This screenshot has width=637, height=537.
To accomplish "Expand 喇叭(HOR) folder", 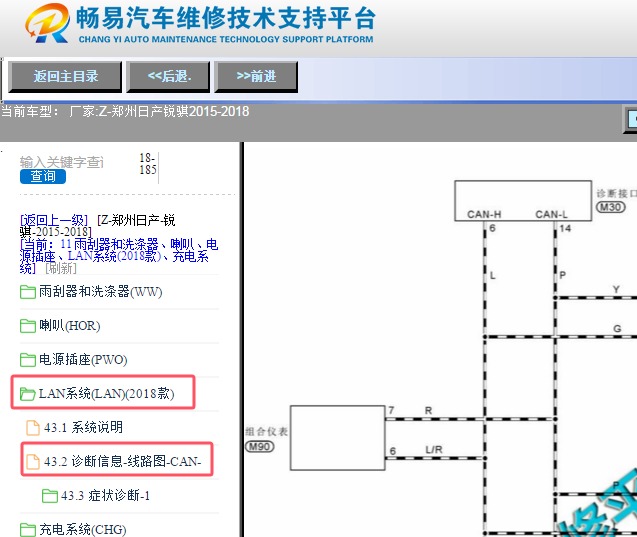I will click(69, 326).
